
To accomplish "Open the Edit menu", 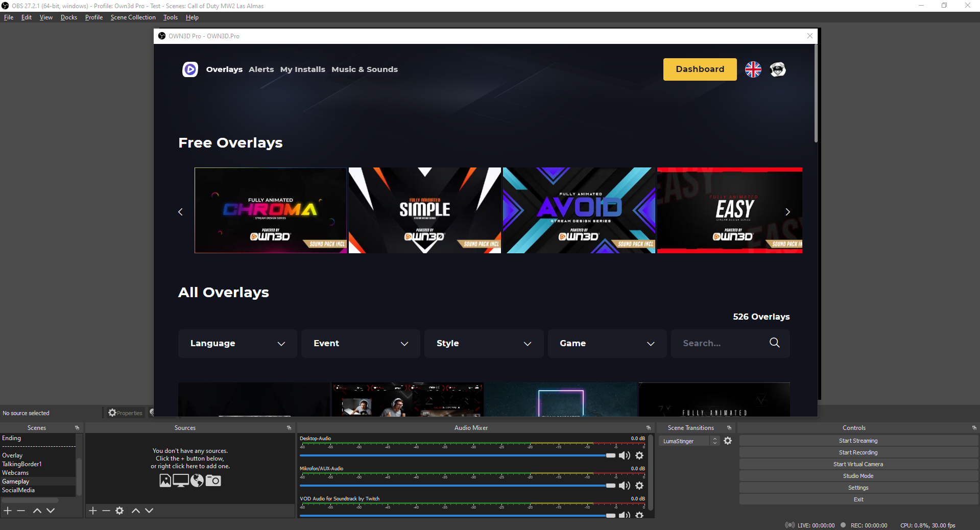I will pos(27,17).
